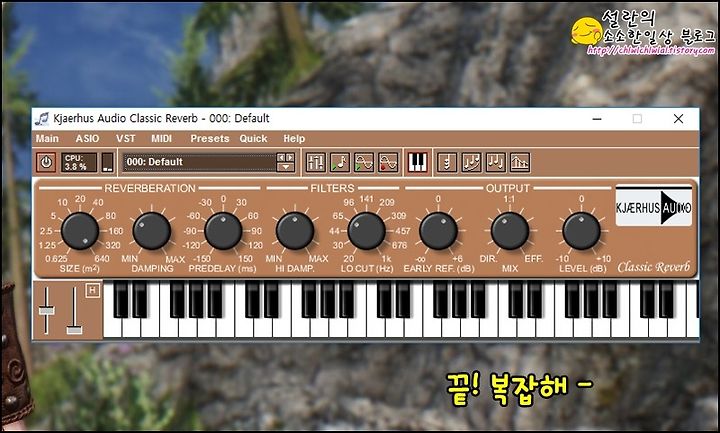Click the LEVEL (dB) output knob
Screen dimensions: 720x433
(581, 231)
